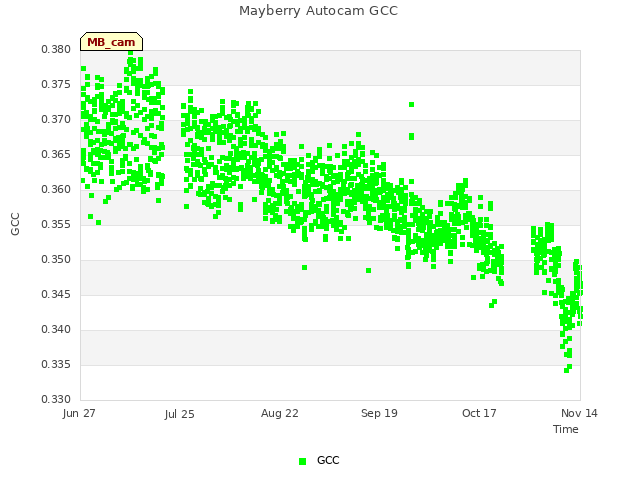The width and height of the screenshot is (640, 480).
Task: Click the green GCC legend swatch
Action: pyautogui.click(x=302, y=461)
